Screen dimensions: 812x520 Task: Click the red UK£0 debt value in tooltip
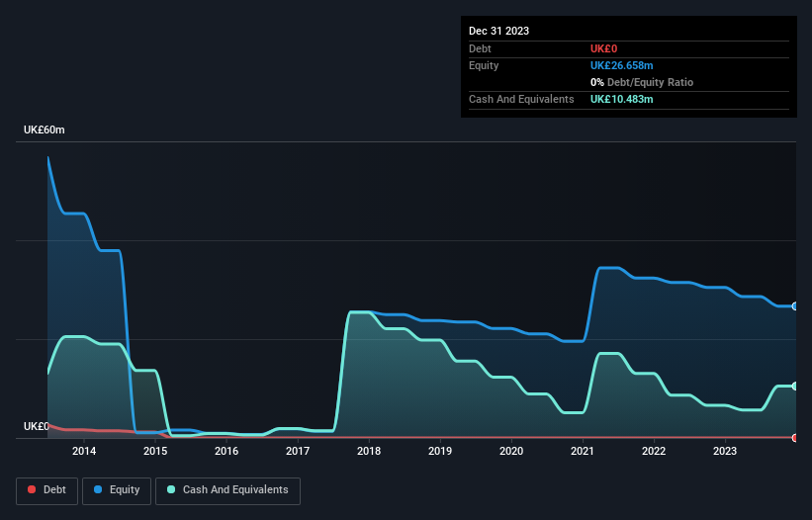pos(604,48)
